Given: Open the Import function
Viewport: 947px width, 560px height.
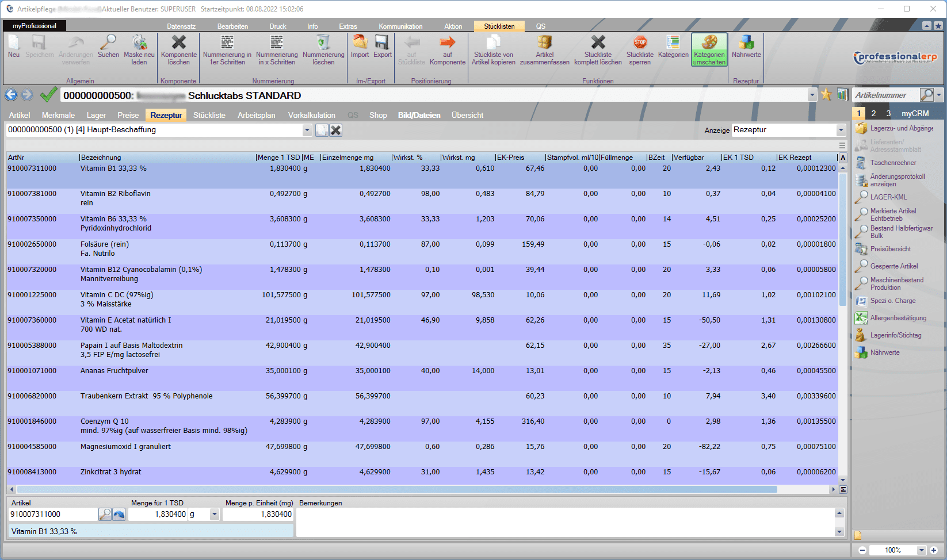Looking at the screenshot, I should coord(360,43).
